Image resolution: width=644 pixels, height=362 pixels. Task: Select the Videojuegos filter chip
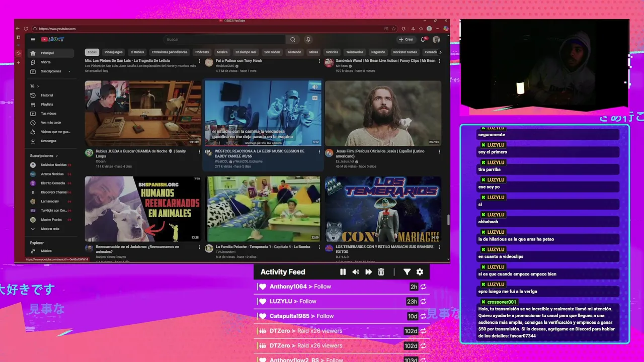coord(114,52)
